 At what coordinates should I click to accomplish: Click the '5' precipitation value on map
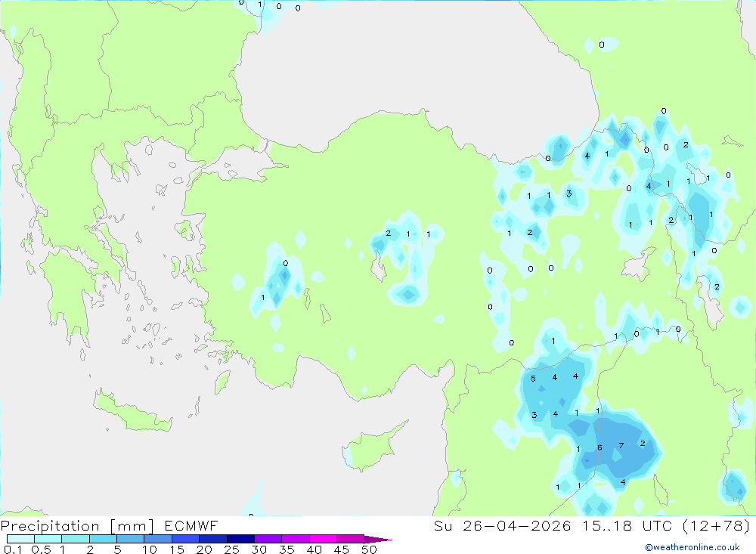tap(533, 379)
